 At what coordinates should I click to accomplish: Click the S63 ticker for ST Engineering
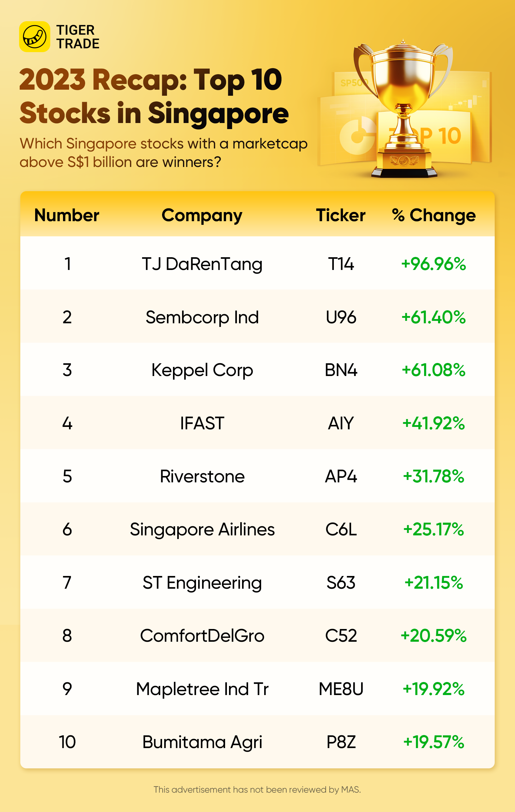point(341,582)
